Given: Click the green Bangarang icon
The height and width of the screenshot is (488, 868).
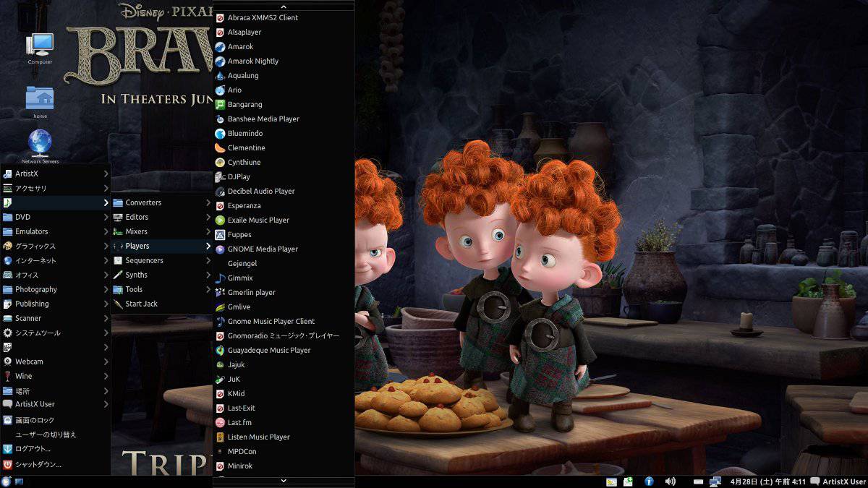Looking at the screenshot, I should point(221,104).
